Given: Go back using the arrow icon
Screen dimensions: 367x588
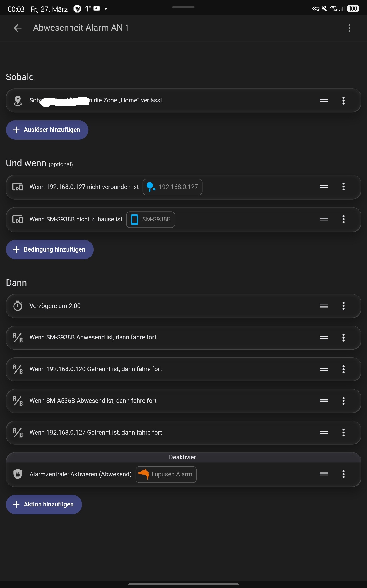Looking at the screenshot, I should pos(17,28).
